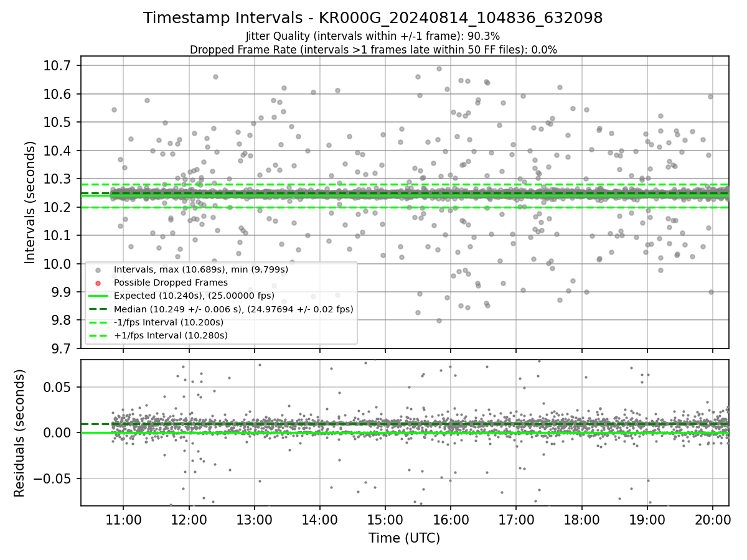This screenshot has height=560, width=747.
Task: Click the 'Residuals (seconds)' y-axis label
Action: click(x=20, y=433)
